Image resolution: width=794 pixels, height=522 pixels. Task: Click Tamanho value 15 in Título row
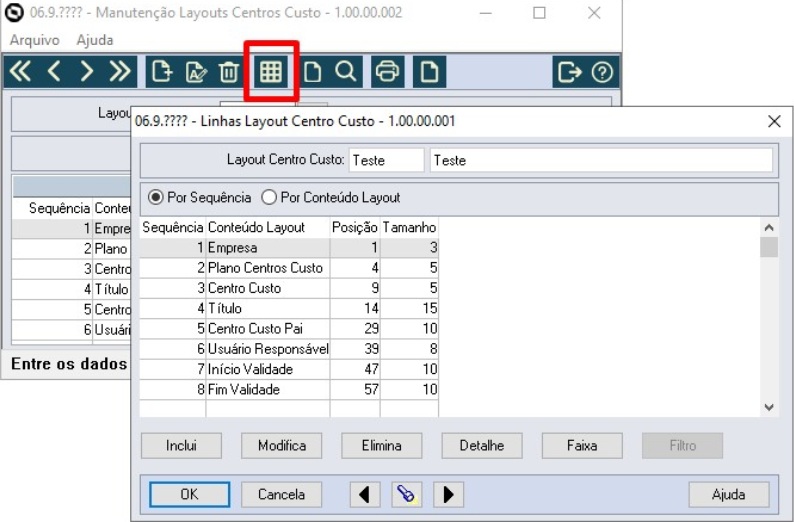tap(430, 308)
